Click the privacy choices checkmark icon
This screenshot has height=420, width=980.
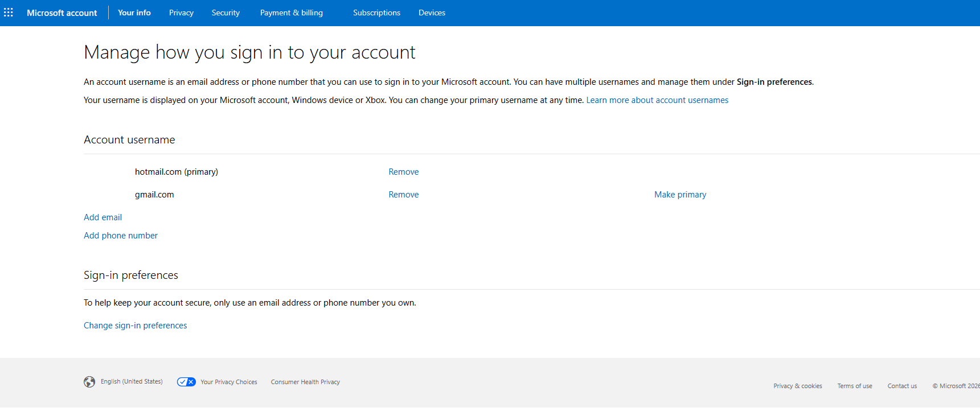coord(186,382)
